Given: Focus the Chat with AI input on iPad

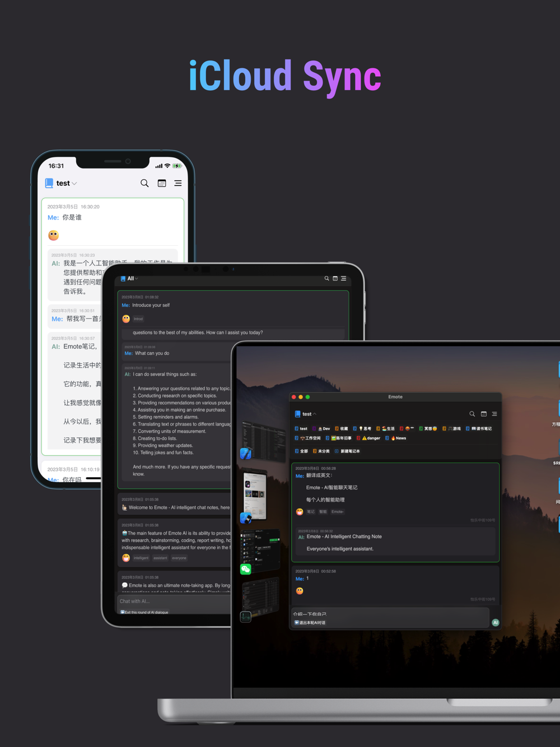Looking at the screenshot, I should click(175, 601).
